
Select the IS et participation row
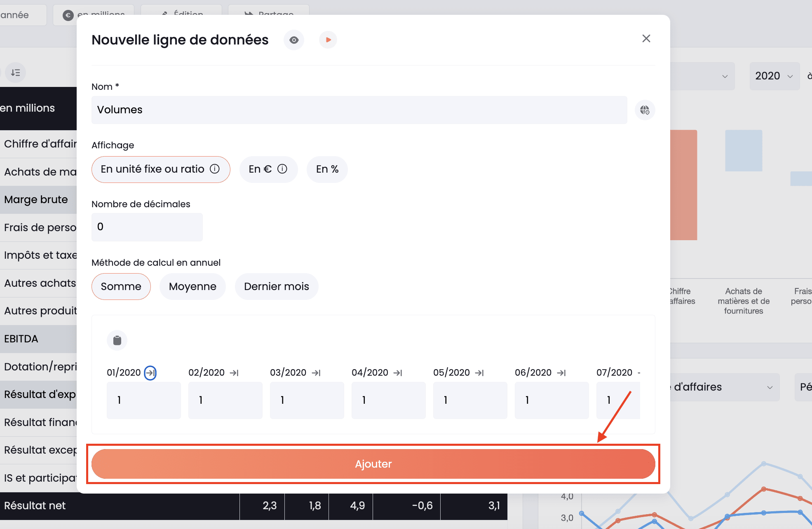(x=38, y=478)
